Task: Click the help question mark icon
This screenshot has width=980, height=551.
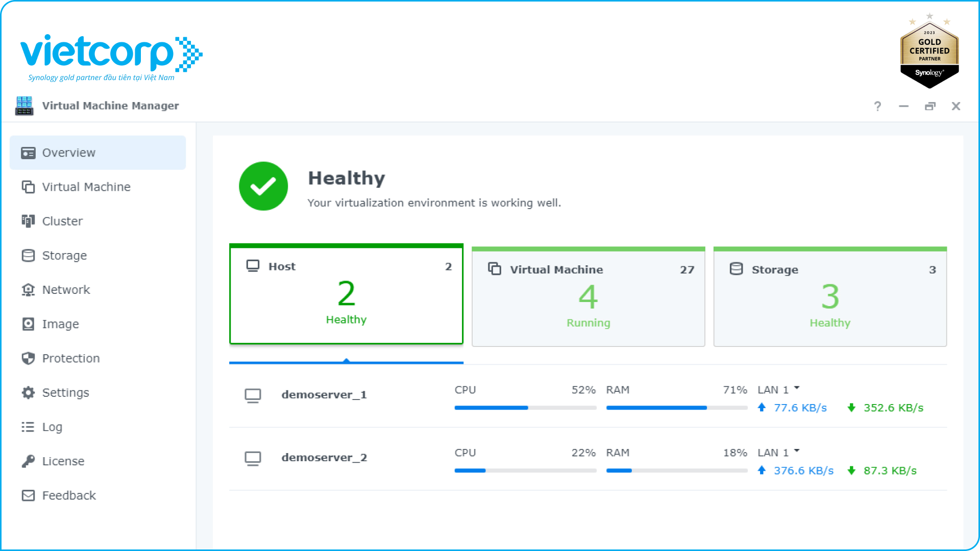Action: tap(877, 106)
